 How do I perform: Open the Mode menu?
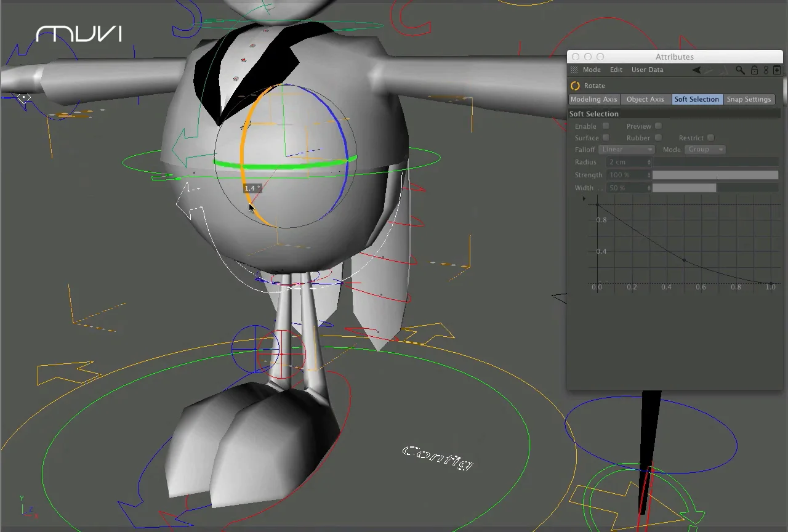[x=592, y=70]
